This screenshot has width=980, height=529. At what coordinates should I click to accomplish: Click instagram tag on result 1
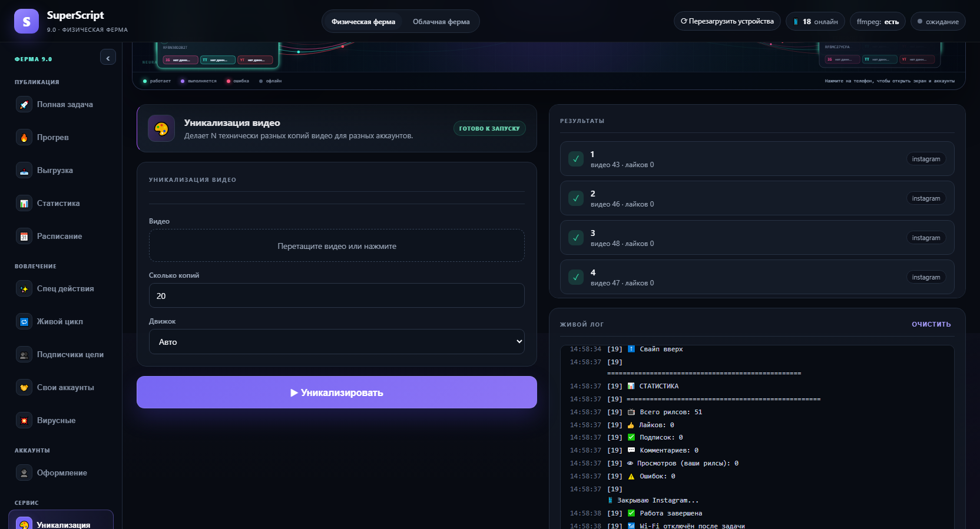pos(926,159)
